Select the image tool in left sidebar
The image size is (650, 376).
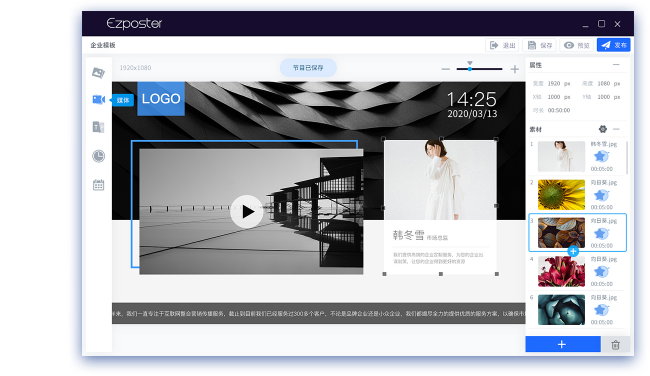[98, 73]
